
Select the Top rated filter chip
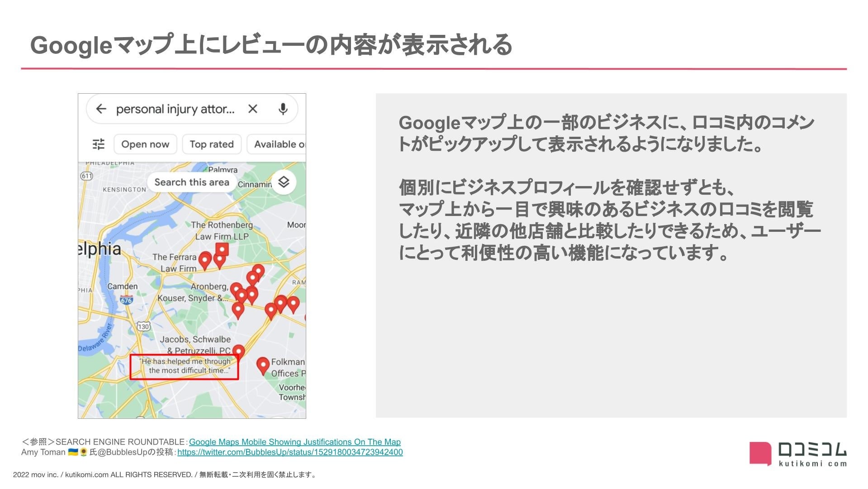coord(212,144)
